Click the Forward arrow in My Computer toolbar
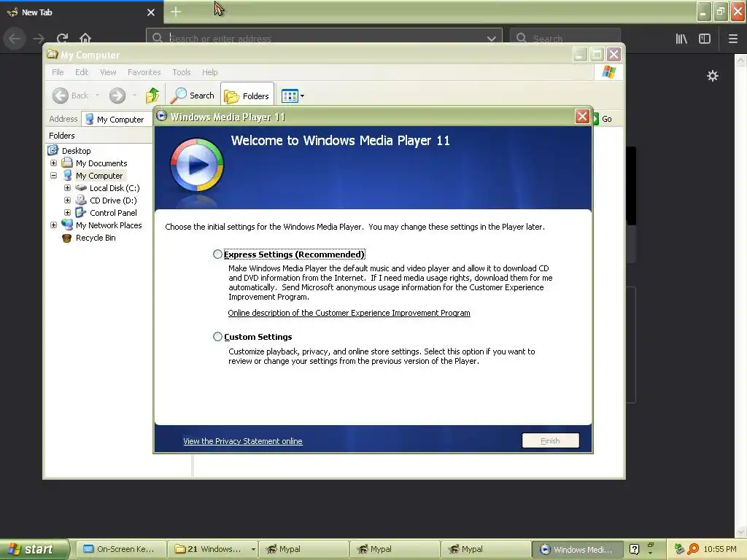747x560 pixels. 117,96
